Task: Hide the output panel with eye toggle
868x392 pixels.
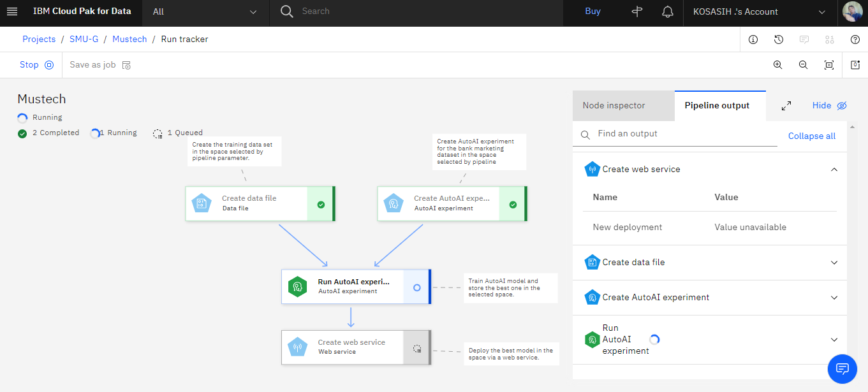Action: click(841, 106)
